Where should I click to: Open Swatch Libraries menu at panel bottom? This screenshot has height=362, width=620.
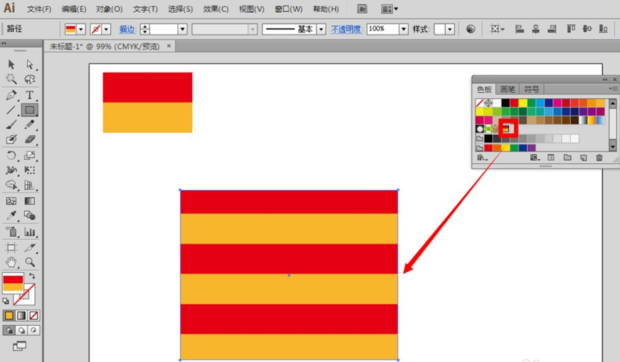[482, 158]
